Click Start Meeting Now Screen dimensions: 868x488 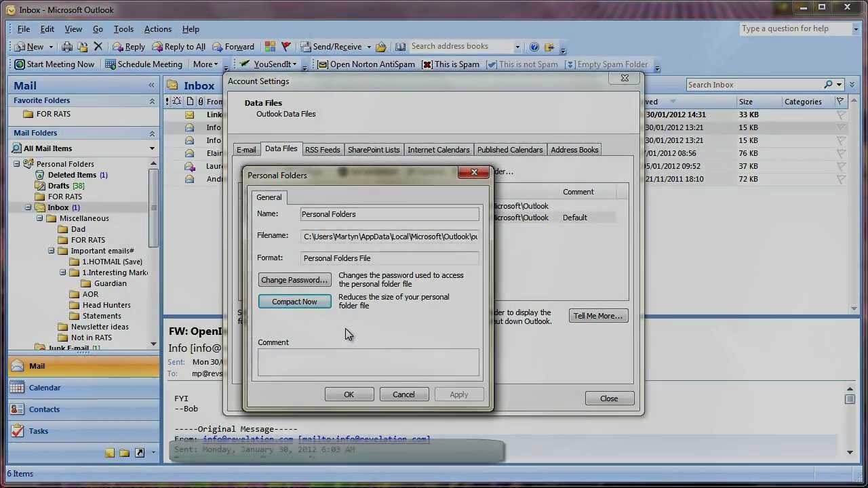[x=54, y=64]
